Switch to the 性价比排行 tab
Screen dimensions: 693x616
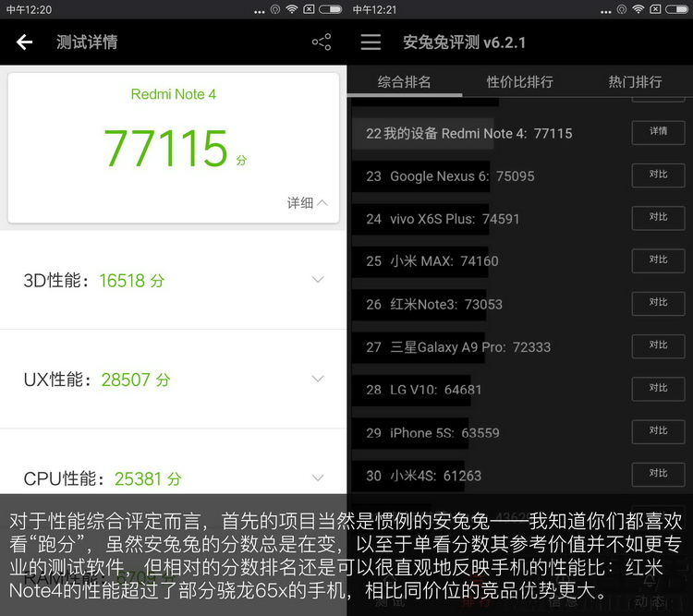(x=519, y=82)
